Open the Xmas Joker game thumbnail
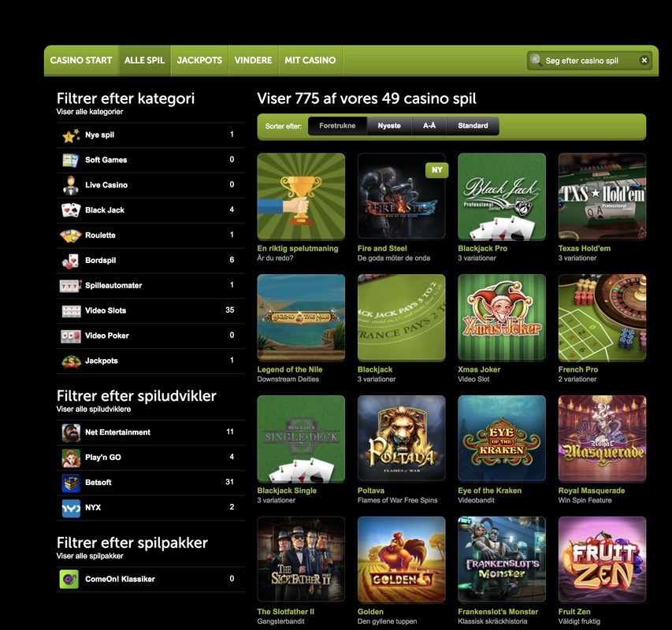672x630 pixels. pyautogui.click(x=501, y=318)
